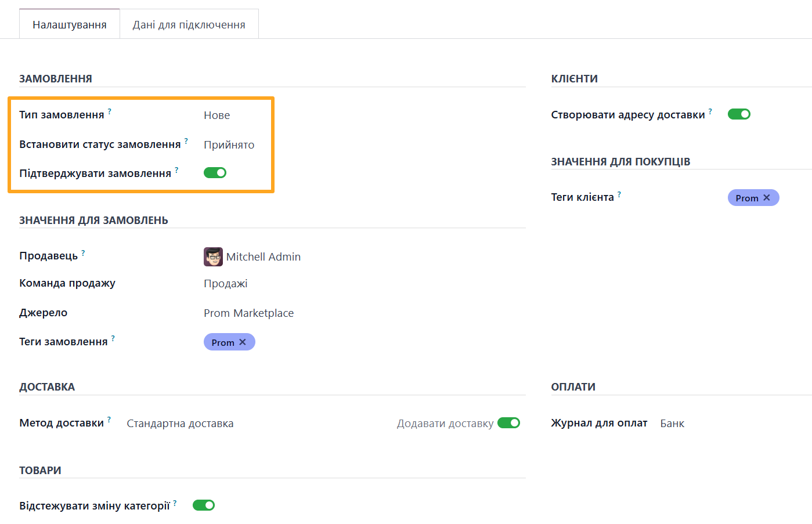Click the question mark next to "Продавець"
Image resolution: width=812 pixels, height=524 pixels.
coord(84,251)
